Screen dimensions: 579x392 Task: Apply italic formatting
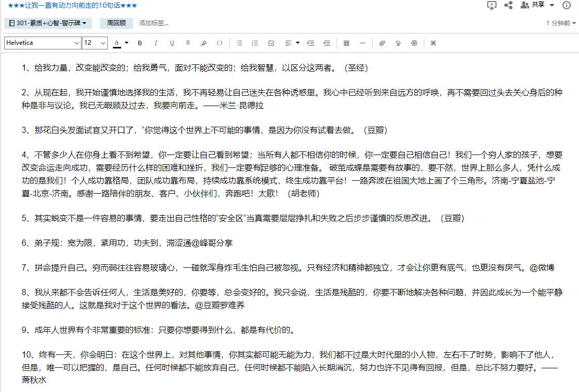tap(156, 43)
